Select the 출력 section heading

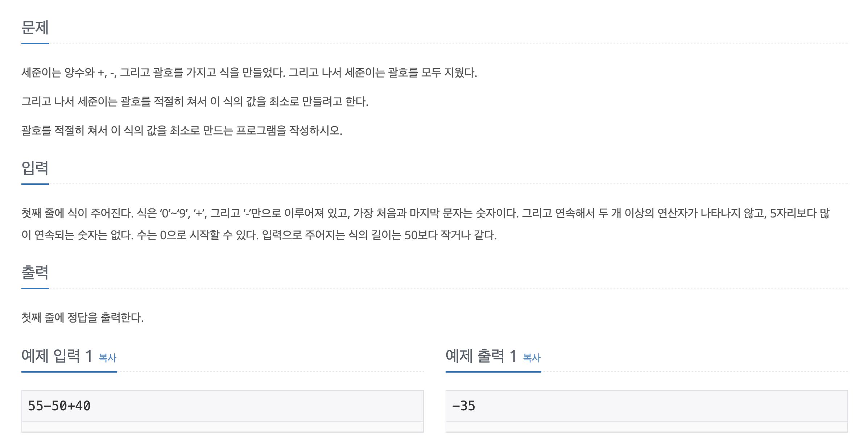point(35,272)
